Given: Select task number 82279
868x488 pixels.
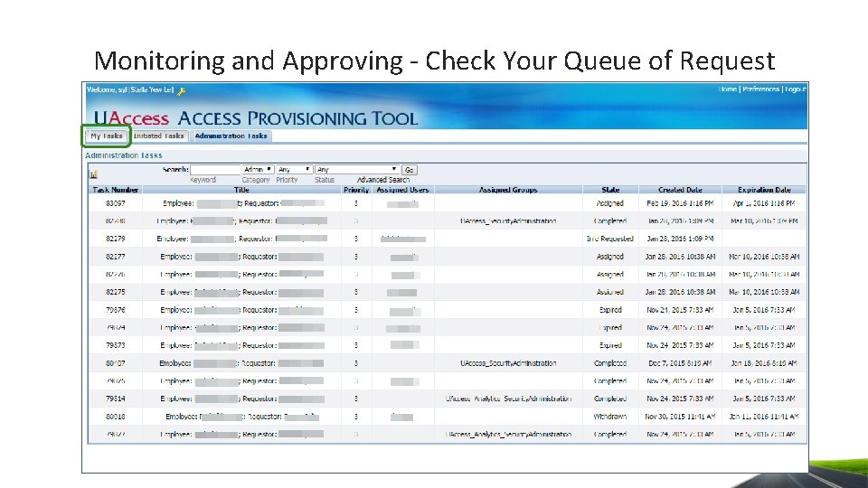Looking at the screenshot, I should click(x=115, y=239).
